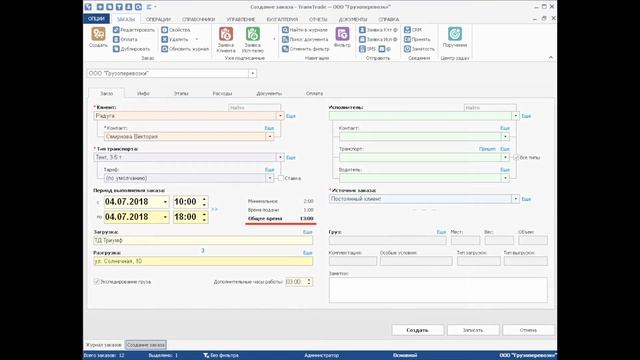Viewport: 640px width, 360px height.
Task: Open the company ООО Грузоперевозки dropdown
Action: pos(253,73)
